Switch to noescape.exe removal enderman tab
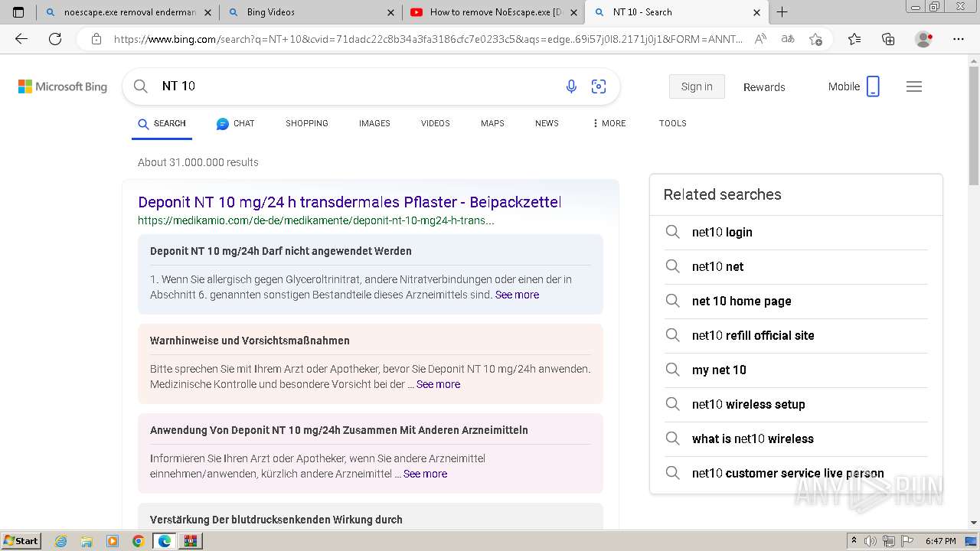The image size is (980, 551). pyautogui.click(x=129, y=12)
